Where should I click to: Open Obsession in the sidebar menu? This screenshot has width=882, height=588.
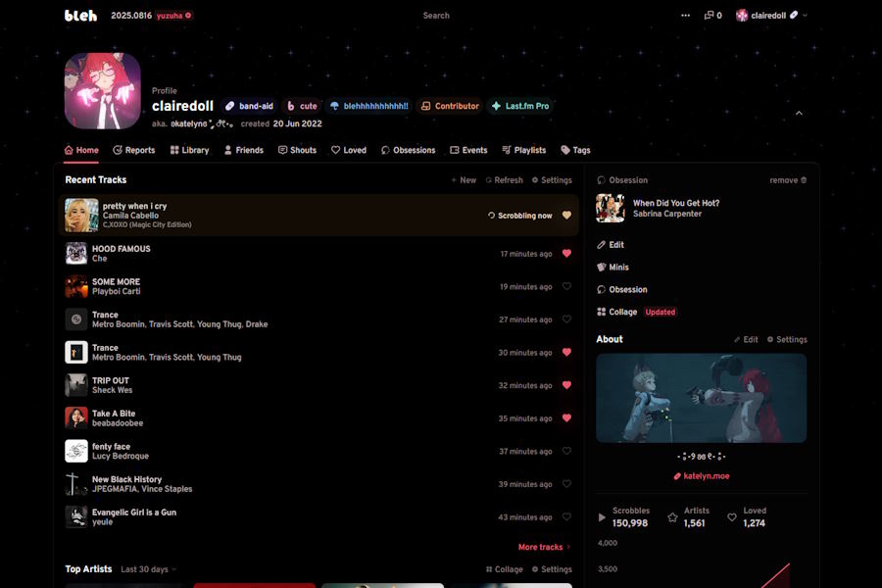pyautogui.click(x=621, y=290)
